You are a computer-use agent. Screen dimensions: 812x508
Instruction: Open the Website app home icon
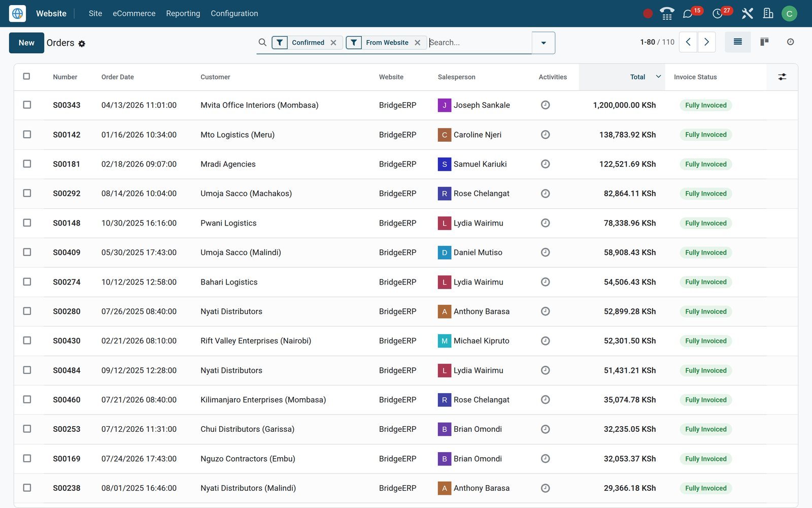coord(17,13)
